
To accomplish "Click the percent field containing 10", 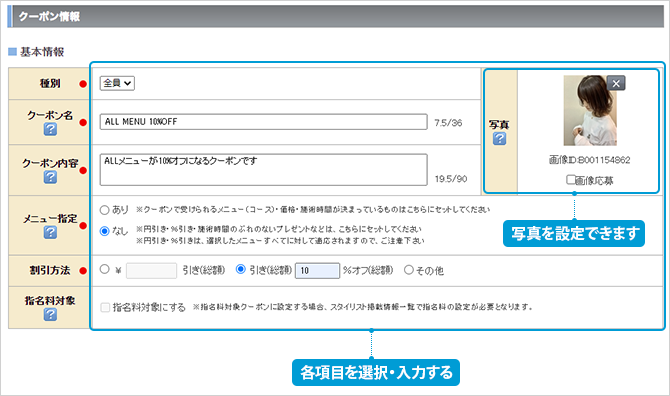I will coord(317,270).
